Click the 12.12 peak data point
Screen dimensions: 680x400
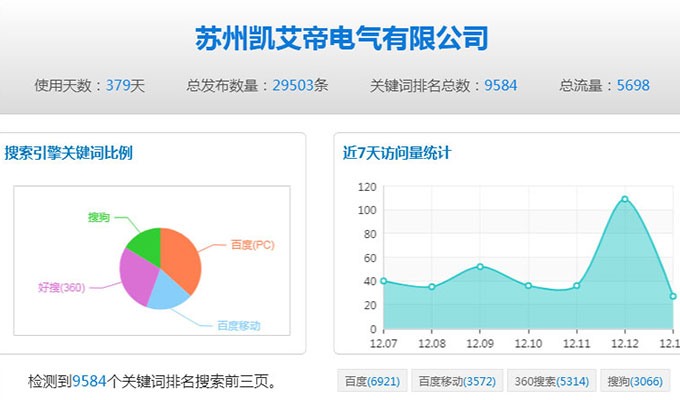(x=625, y=199)
